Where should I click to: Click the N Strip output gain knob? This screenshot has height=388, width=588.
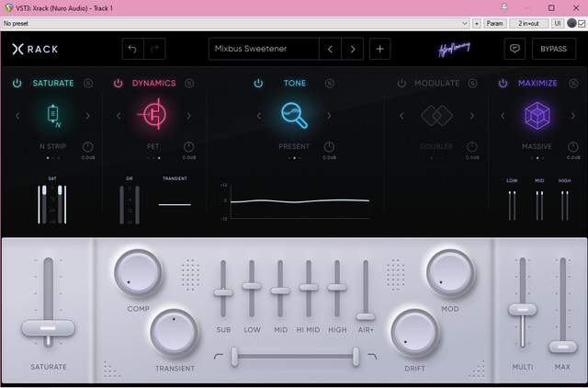[x=87, y=147]
